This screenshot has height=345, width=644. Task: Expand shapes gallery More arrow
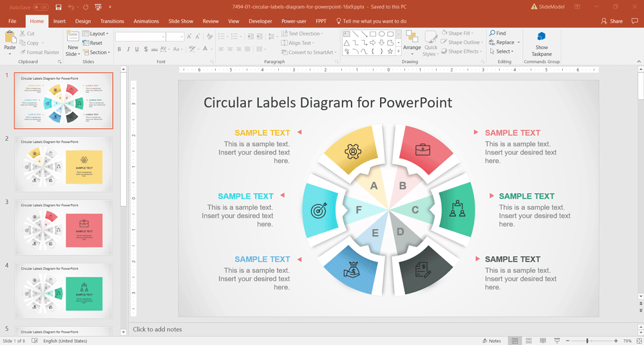point(398,51)
